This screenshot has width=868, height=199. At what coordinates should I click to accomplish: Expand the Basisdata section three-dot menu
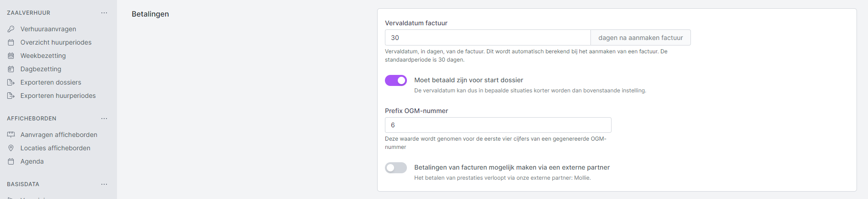[104, 184]
